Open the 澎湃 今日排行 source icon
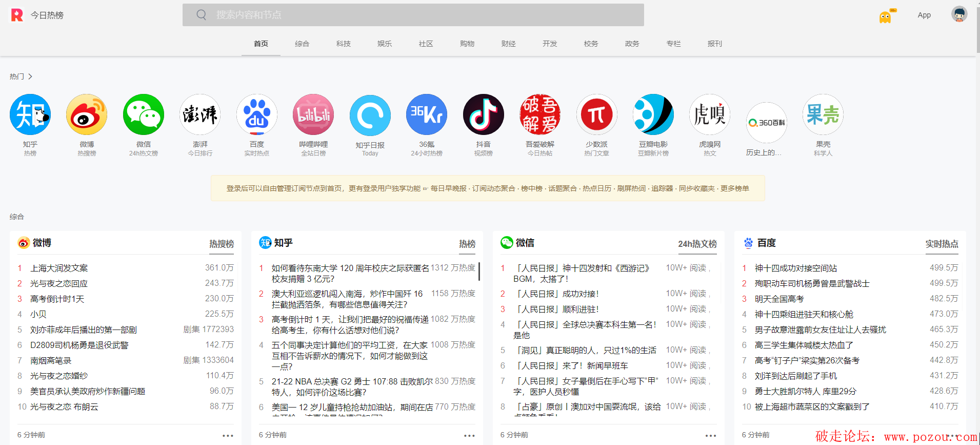Viewport: 980px width, 445px height. pos(200,114)
